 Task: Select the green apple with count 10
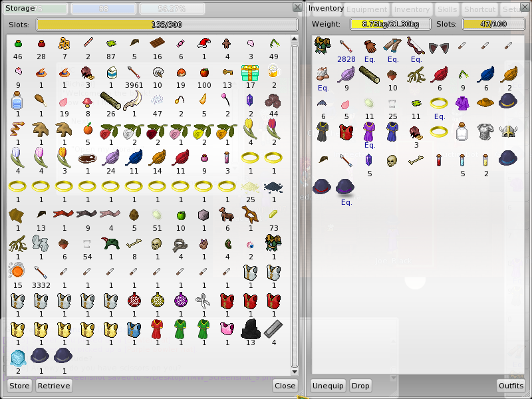[181, 215]
